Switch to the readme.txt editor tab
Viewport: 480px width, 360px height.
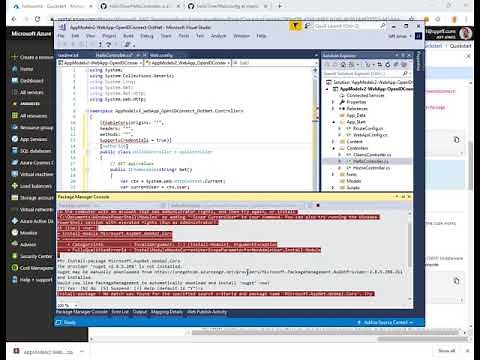[68, 55]
